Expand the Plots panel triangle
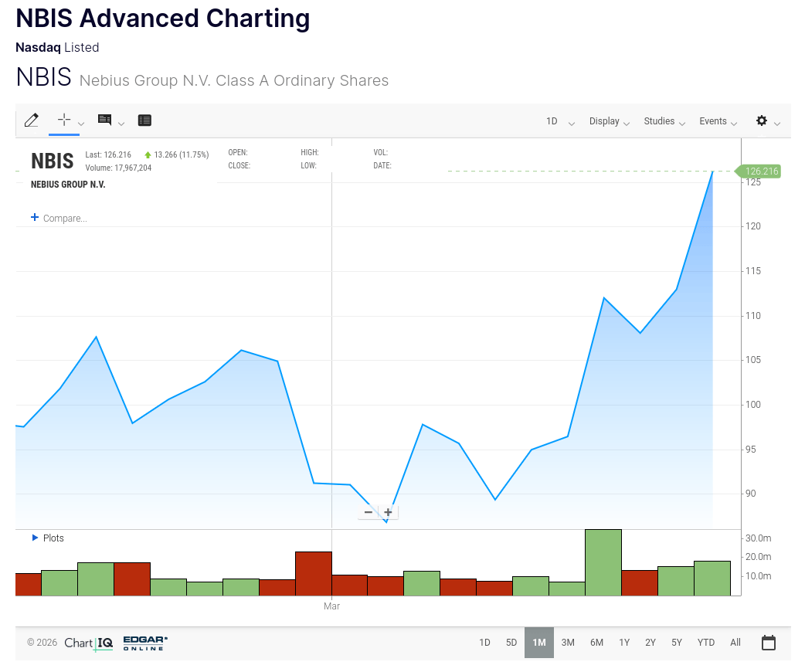Viewport: 805px width, 672px height. (x=35, y=538)
